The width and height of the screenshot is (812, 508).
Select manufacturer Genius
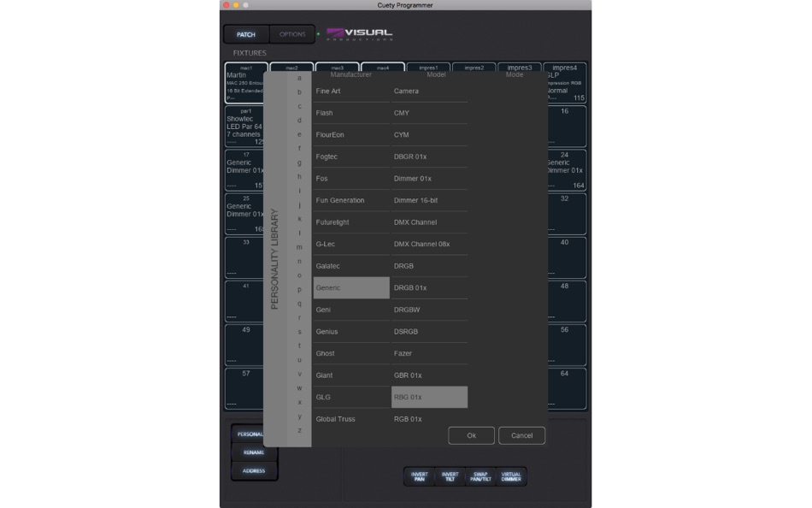[351, 331]
